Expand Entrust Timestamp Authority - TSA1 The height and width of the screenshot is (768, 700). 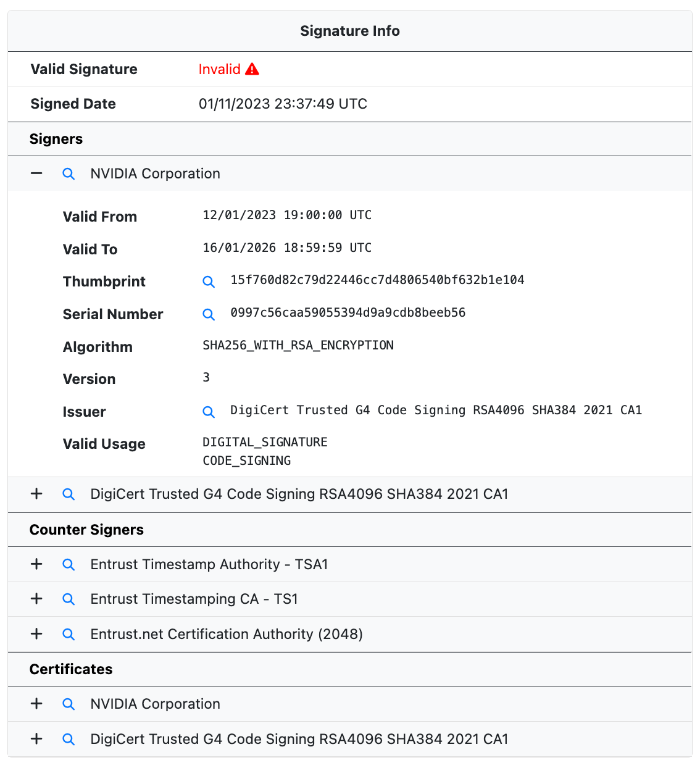click(x=36, y=564)
